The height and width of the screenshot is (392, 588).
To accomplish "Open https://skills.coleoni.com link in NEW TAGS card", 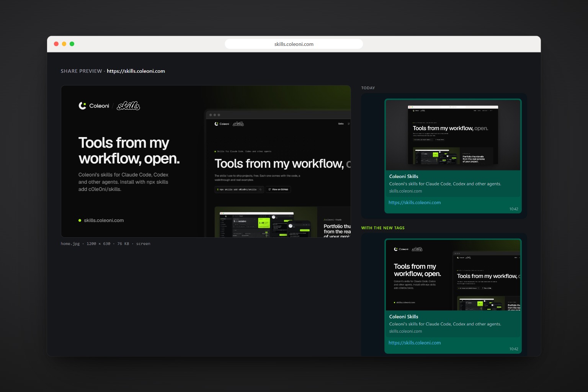I will tap(415, 343).
